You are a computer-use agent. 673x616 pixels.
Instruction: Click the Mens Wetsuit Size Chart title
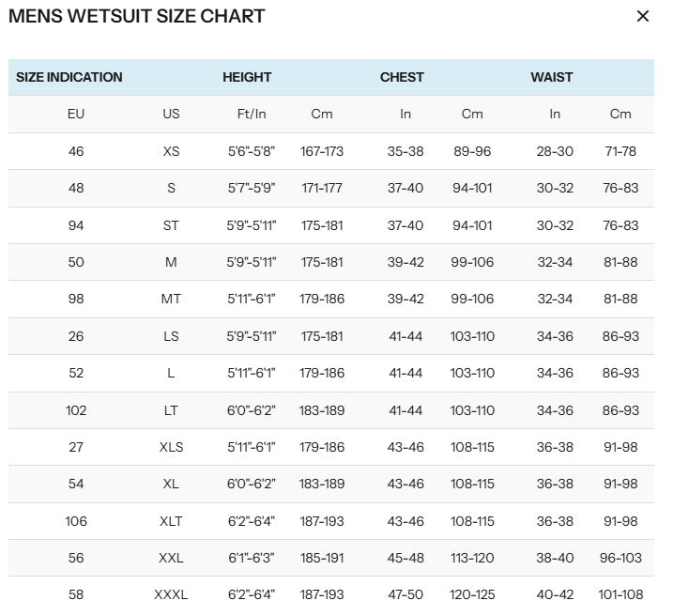(x=137, y=16)
